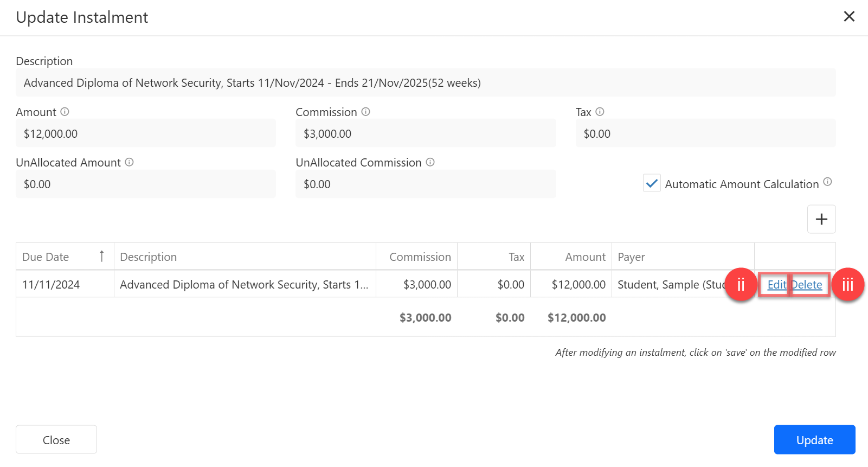
Task: Select the Advanced Diploma description table cell
Action: point(245,284)
